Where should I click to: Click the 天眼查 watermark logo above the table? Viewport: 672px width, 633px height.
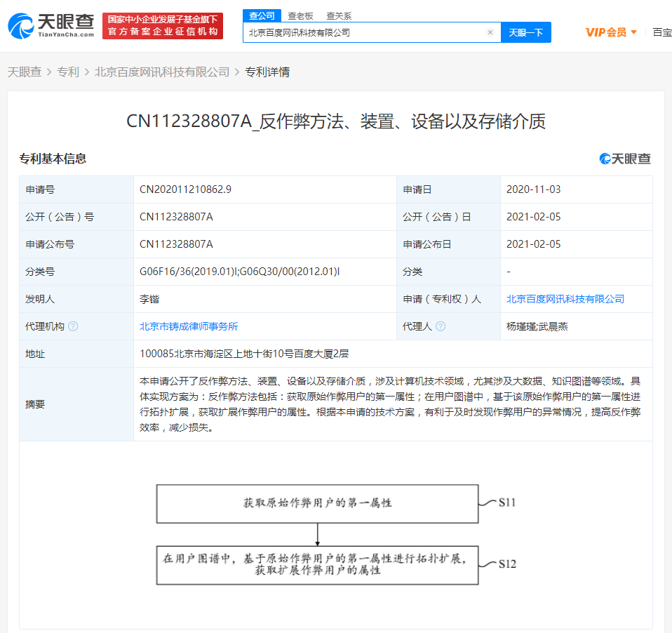[x=625, y=159]
